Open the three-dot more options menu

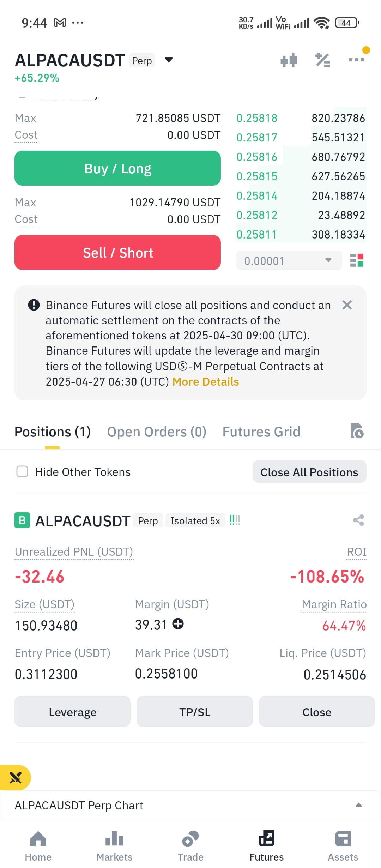[x=356, y=60]
